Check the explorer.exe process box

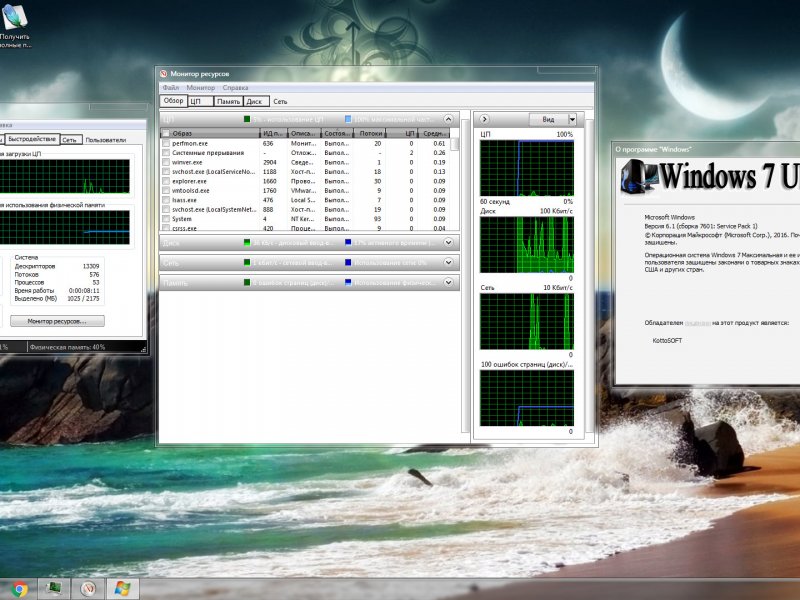tap(165, 181)
